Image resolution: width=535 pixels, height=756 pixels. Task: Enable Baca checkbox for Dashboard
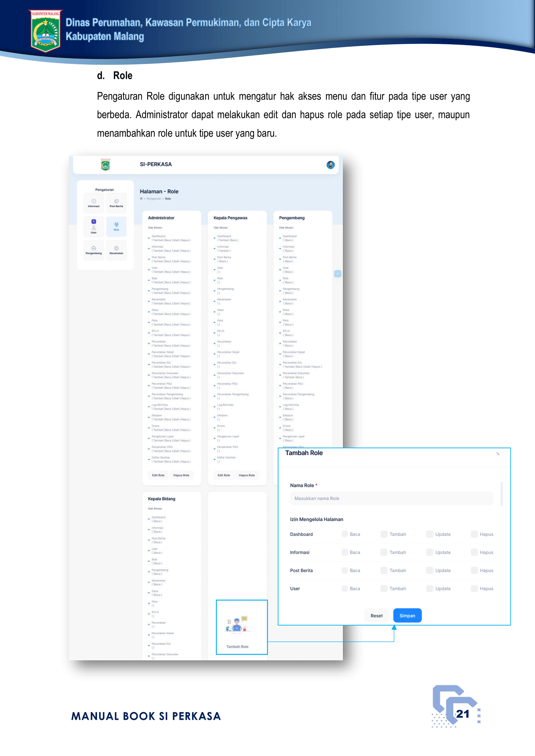coord(344,534)
